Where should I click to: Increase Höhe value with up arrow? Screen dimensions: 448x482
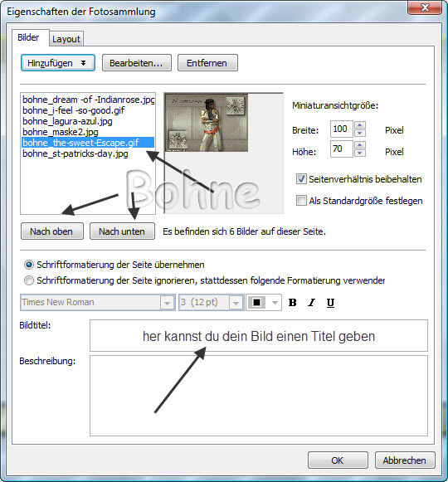click(x=360, y=145)
